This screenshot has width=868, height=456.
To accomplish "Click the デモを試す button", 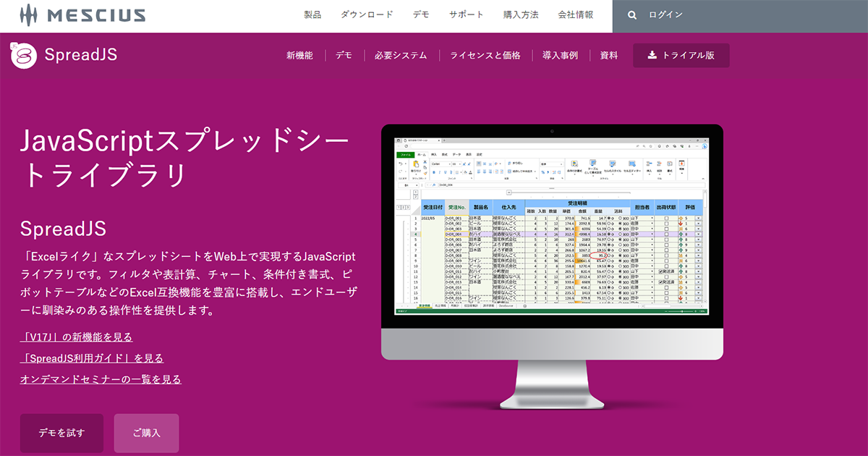I will tap(61, 433).
